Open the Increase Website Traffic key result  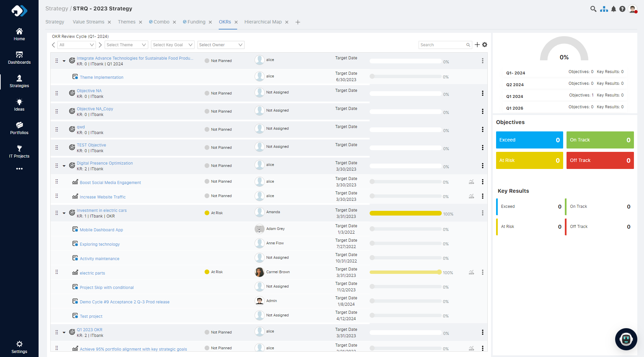(103, 197)
